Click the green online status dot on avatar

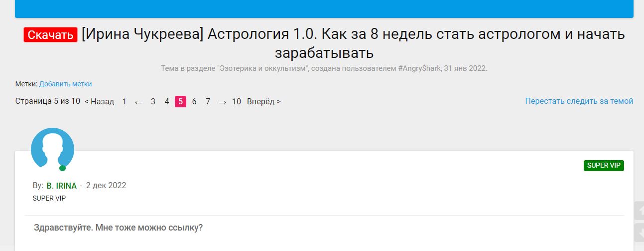point(62,168)
